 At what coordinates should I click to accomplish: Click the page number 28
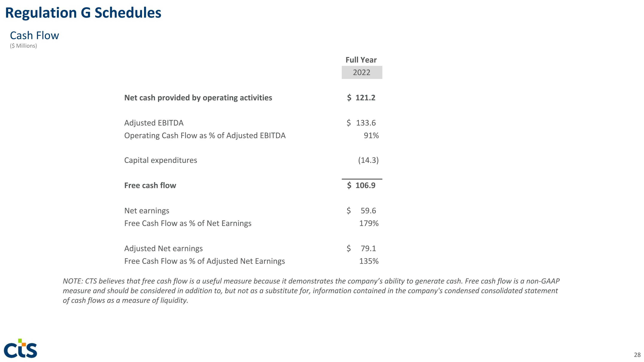click(637, 355)
